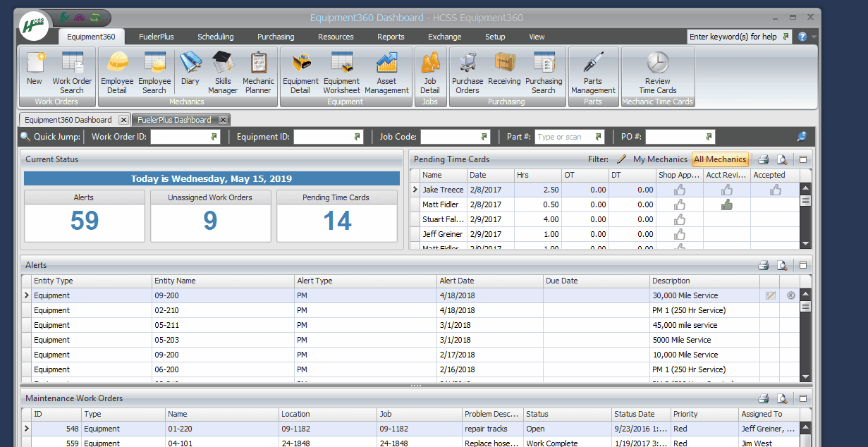Image resolution: width=868 pixels, height=447 pixels.
Task: Toggle Shop Approval thumbs-up for Jake Treece
Action: pos(680,190)
